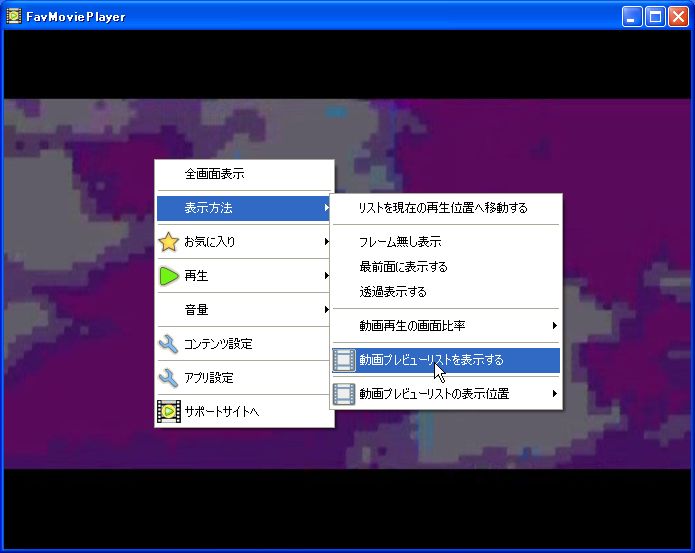Click the wrench icon beside アプリ設定
This screenshot has width=695, height=553.
168,378
